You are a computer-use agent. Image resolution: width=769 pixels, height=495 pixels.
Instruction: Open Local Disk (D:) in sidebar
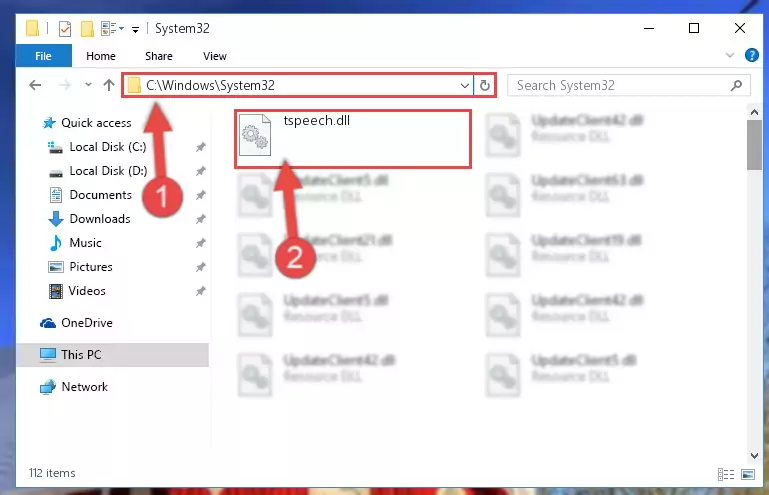pyautogui.click(x=108, y=171)
